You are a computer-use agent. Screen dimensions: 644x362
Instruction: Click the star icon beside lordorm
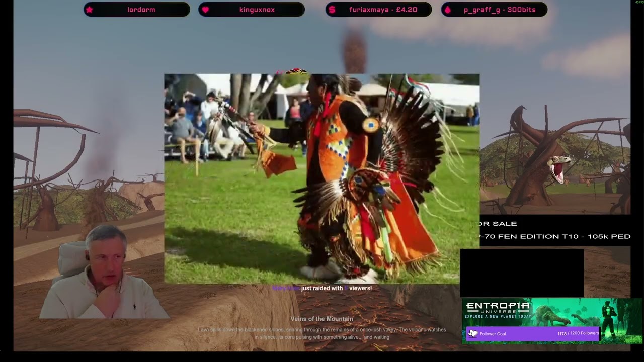[89, 10]
